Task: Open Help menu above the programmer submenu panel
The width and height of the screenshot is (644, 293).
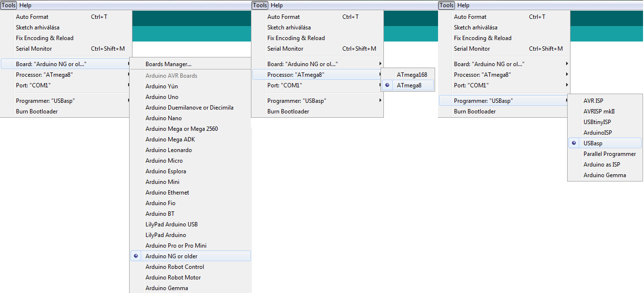Action: click(x=463, y=5)
